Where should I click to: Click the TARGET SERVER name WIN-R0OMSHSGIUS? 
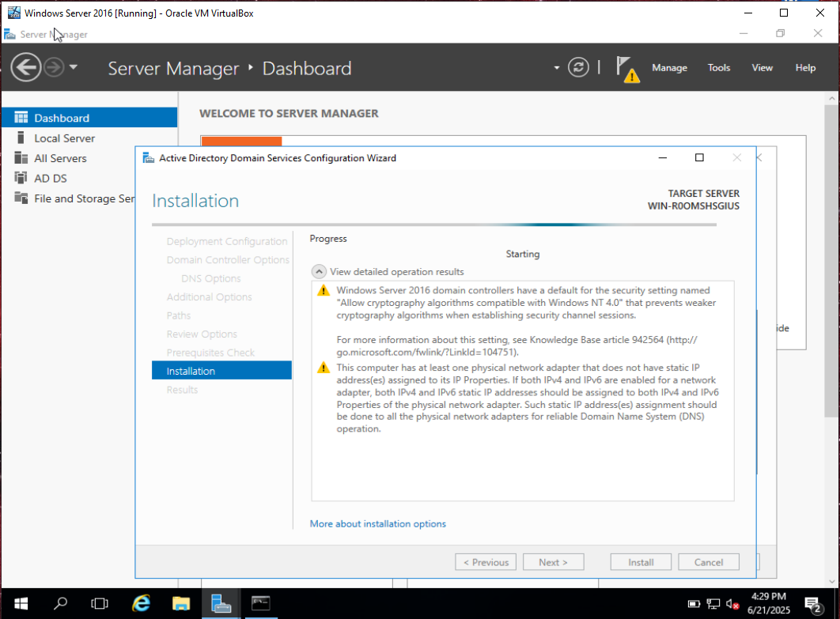[x=693, y=206]
